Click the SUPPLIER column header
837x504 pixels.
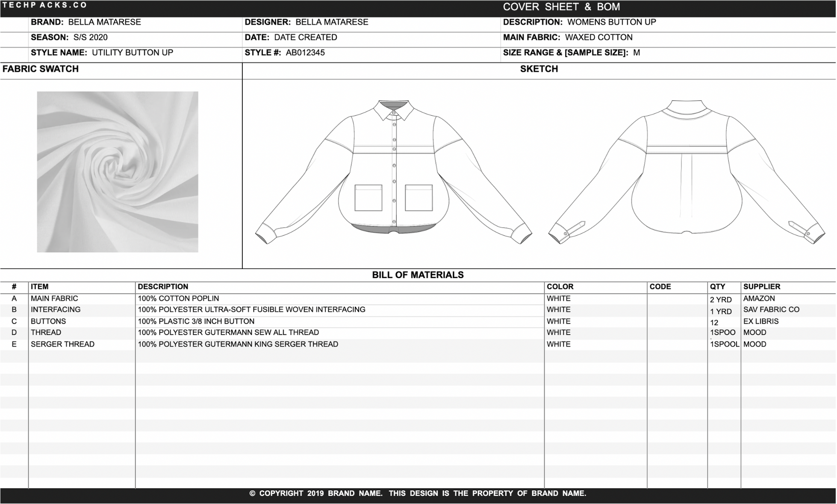coord(762,287)
